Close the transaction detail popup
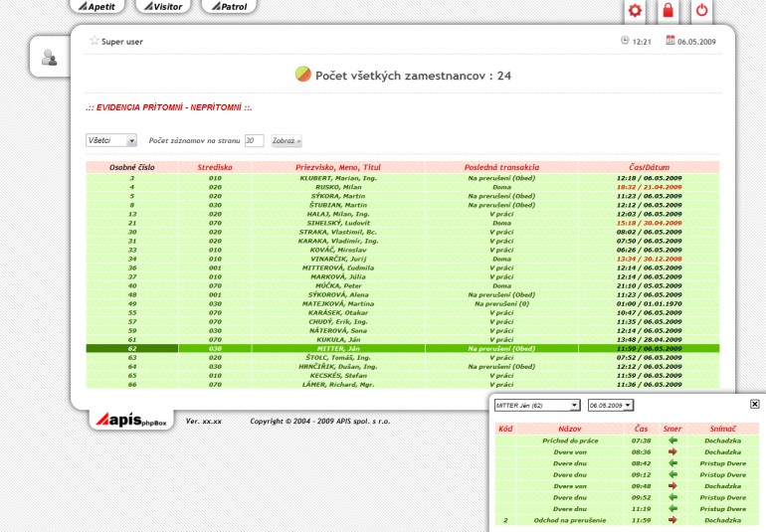 coord(754,404)
